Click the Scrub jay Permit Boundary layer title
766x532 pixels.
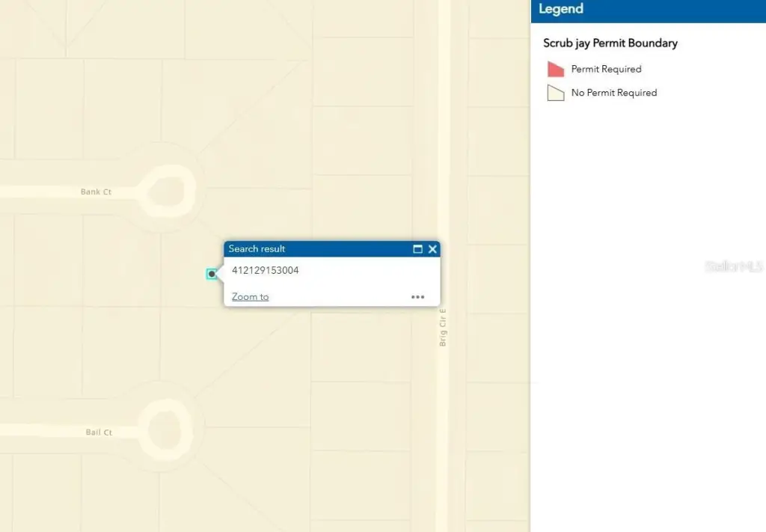(610, 43)
